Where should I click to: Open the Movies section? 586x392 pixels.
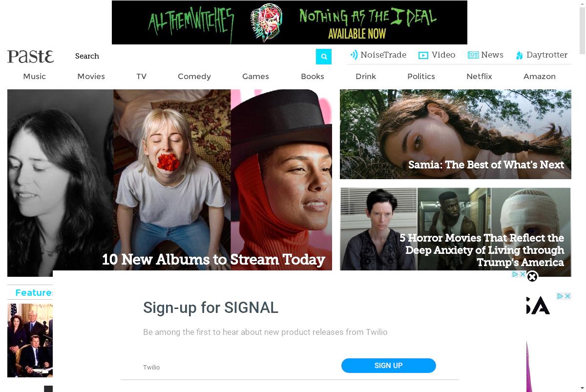coord(91,76)
